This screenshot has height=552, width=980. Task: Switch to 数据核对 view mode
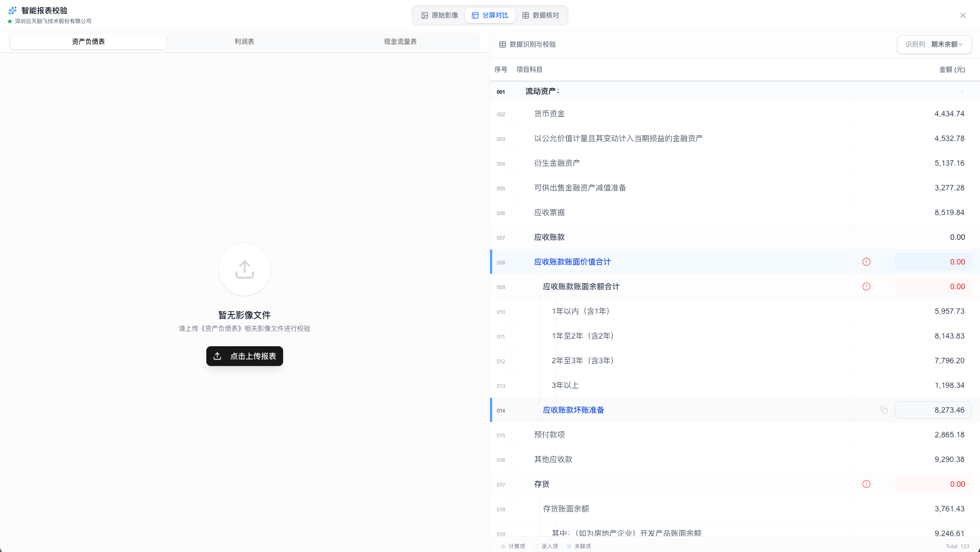(540, 15)
